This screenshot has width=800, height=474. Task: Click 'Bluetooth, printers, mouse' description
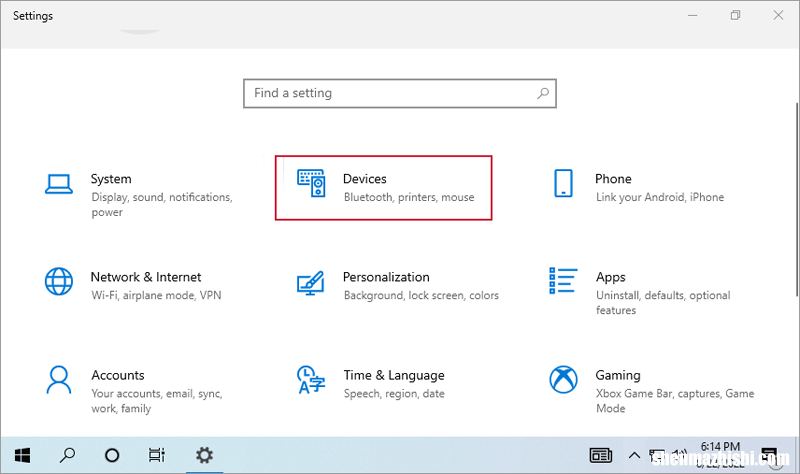pos(409,197)
